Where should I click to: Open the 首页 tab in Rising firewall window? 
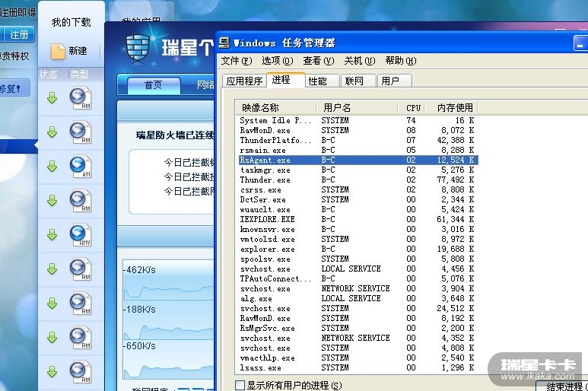154,84
